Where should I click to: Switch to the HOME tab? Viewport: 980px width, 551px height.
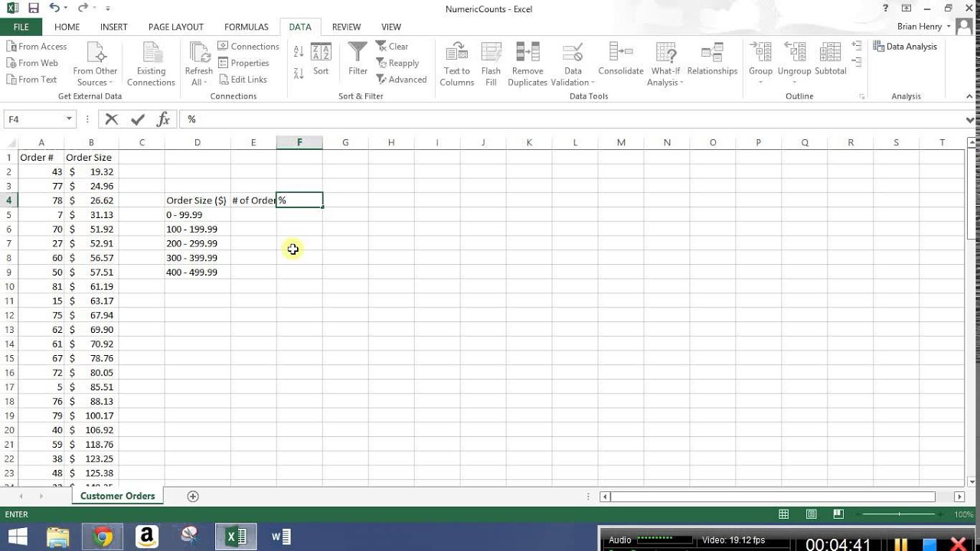(x=67, y=27)
